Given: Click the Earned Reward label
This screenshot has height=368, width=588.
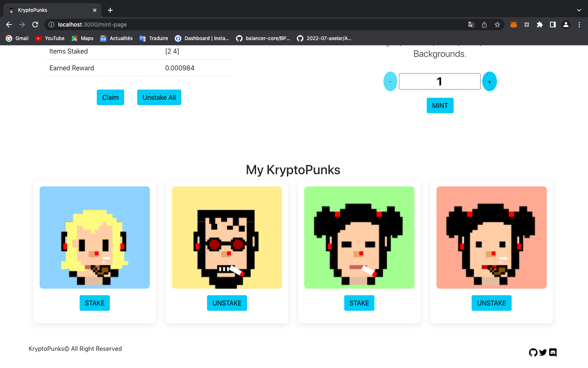Looking at the screenshot, I should (x=71, y=68).
